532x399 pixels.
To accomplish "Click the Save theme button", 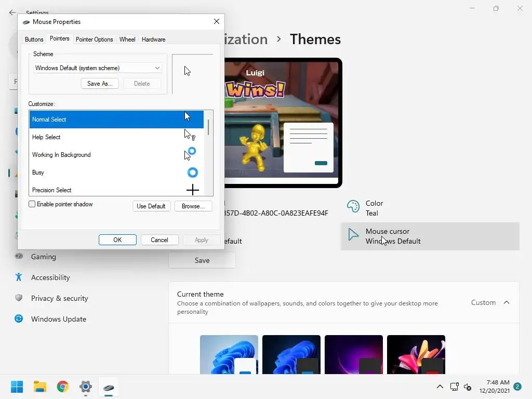I will 202,260.
